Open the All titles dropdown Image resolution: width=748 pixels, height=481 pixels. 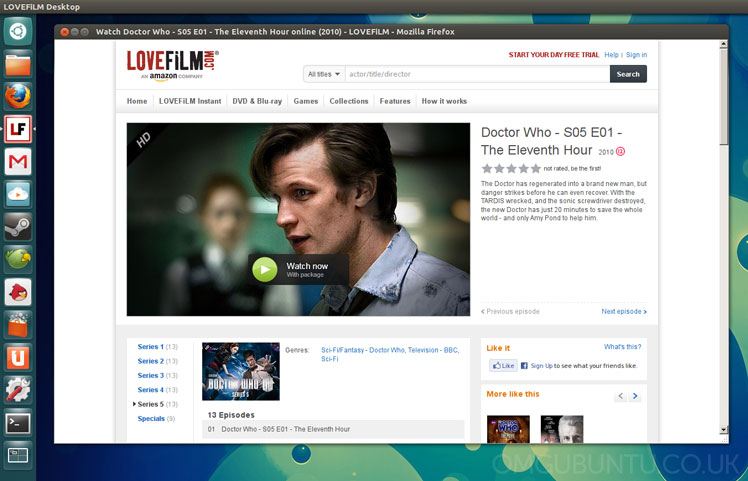click(x=324, y=74)
